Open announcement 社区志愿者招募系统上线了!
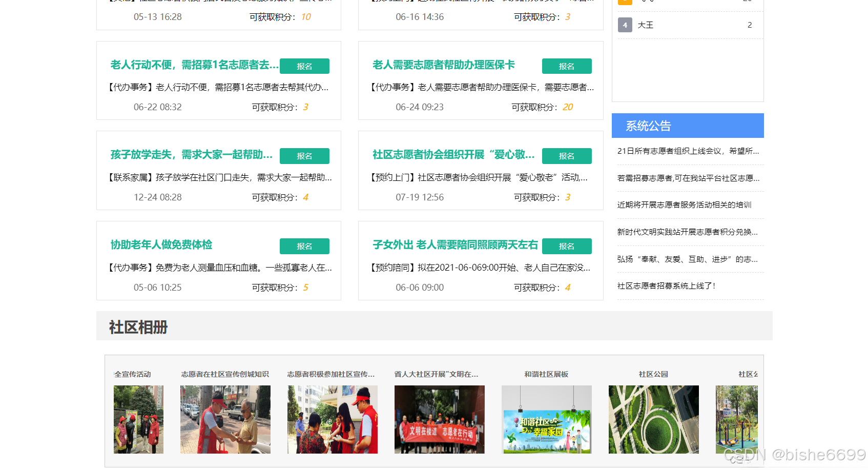This screenshot has width=868, height=470. [666, 286]
